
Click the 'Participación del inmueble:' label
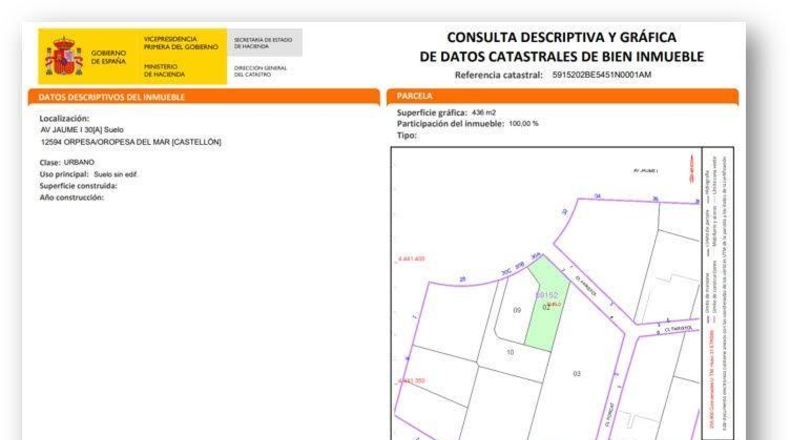click(x=450, y=123)
